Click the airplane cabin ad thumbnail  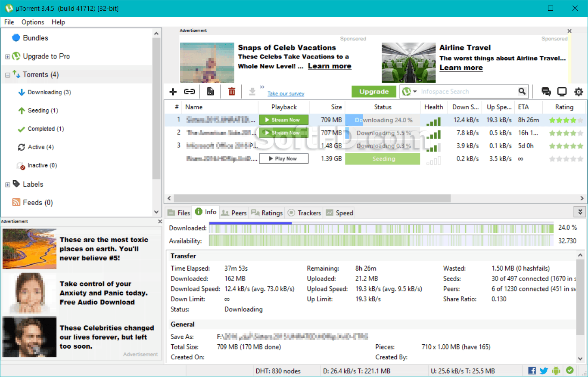coord(408,63)
